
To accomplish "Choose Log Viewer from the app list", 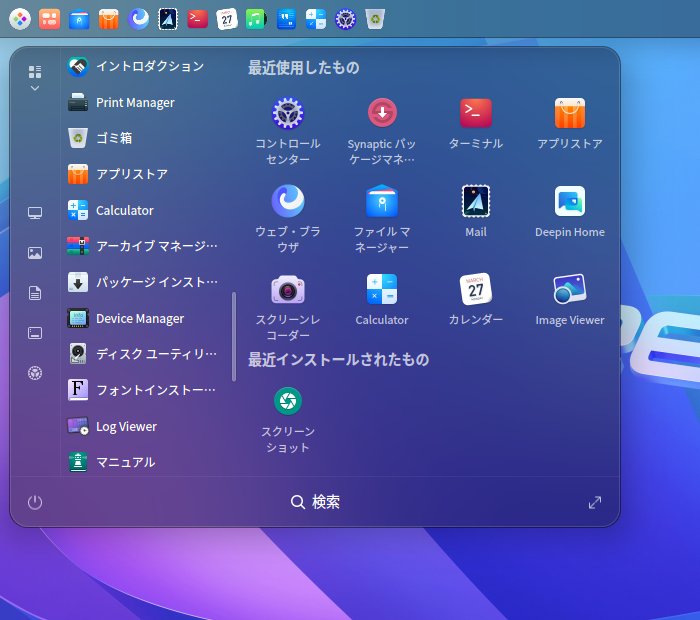I will pos(126,426).
